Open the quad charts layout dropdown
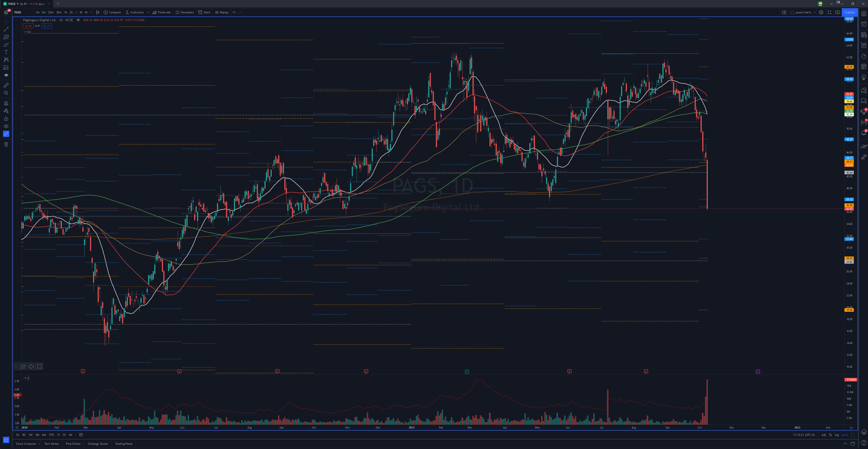This screenshot has width=868, height=449. point(803,12)
